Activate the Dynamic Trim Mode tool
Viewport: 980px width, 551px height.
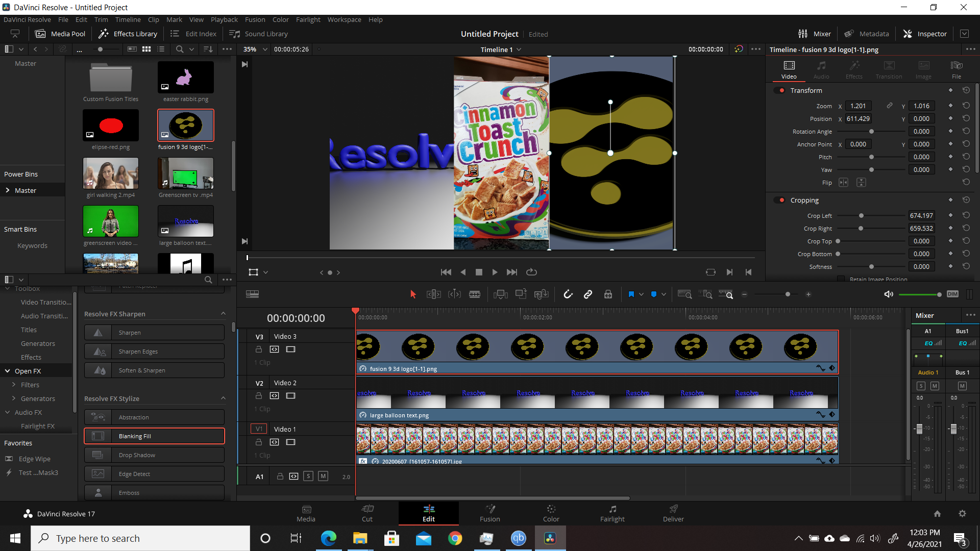(x=454, y=294)
